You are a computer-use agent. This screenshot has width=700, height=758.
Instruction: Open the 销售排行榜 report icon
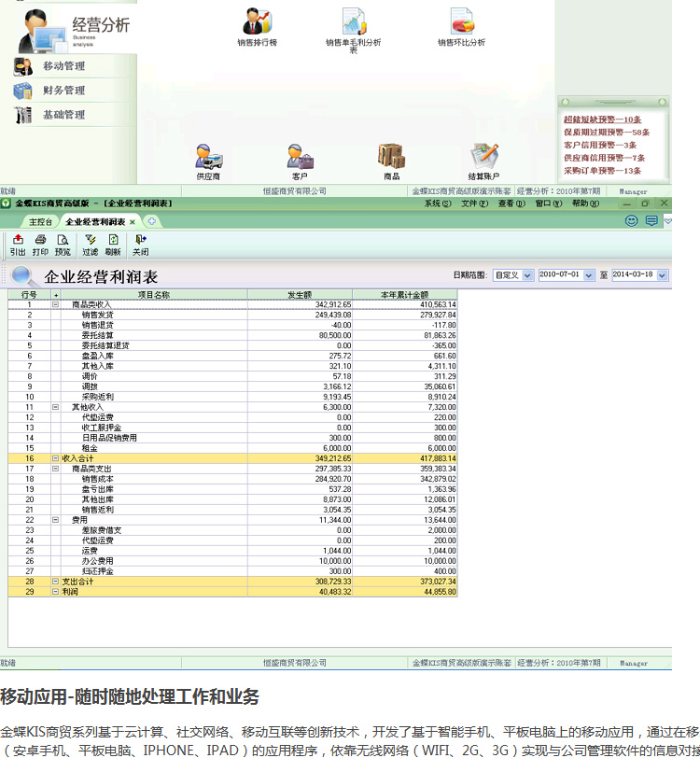(258, 21)
